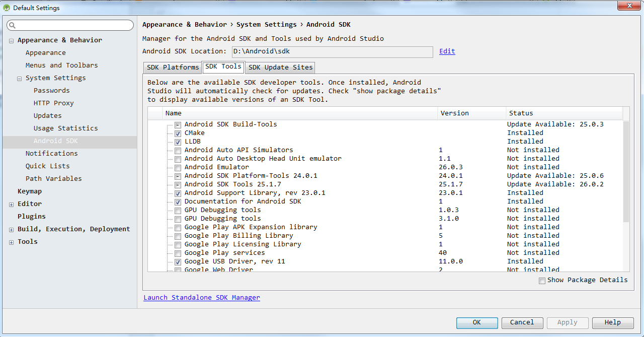Click 'Update Available: 26.0.2' status text
This screenshot has width=644, height=337.
tap(555, 184)
